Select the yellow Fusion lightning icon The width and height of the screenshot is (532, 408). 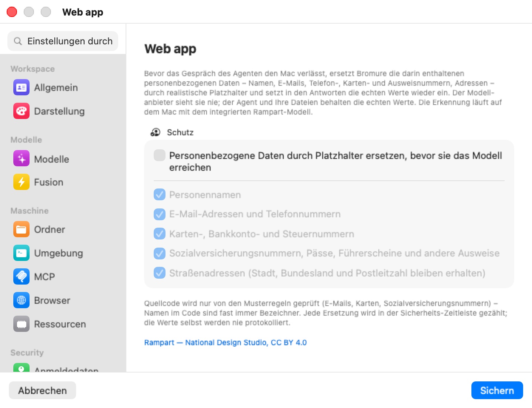pyautogui.click(x=21, y=182)
